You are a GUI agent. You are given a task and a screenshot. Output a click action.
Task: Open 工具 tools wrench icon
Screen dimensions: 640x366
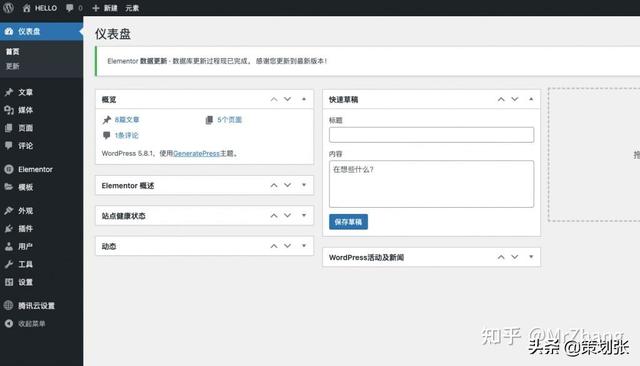pyautogui.click(x=9, y=264)
